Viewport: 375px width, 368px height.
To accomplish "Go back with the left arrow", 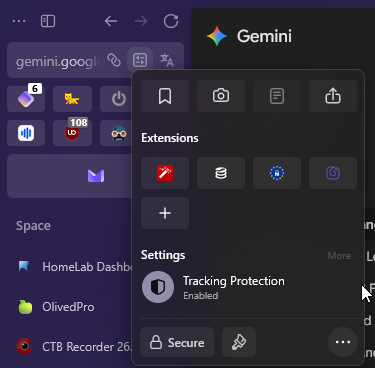I will (x=111, y=21).
